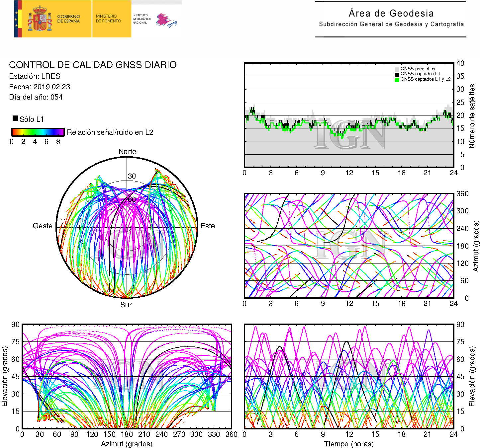
Task: Click the signal-to-noise rainbow color bar
Action: tap(38, 132)
